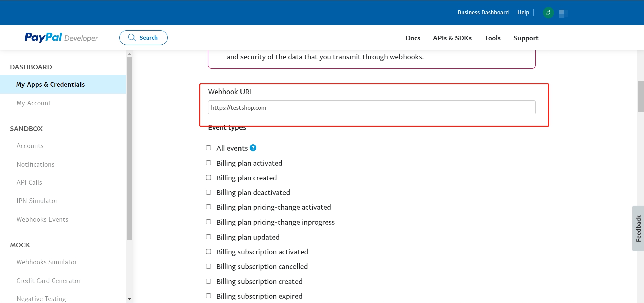Open API Calls page
The image size is (644, 303).
(30, 182)
